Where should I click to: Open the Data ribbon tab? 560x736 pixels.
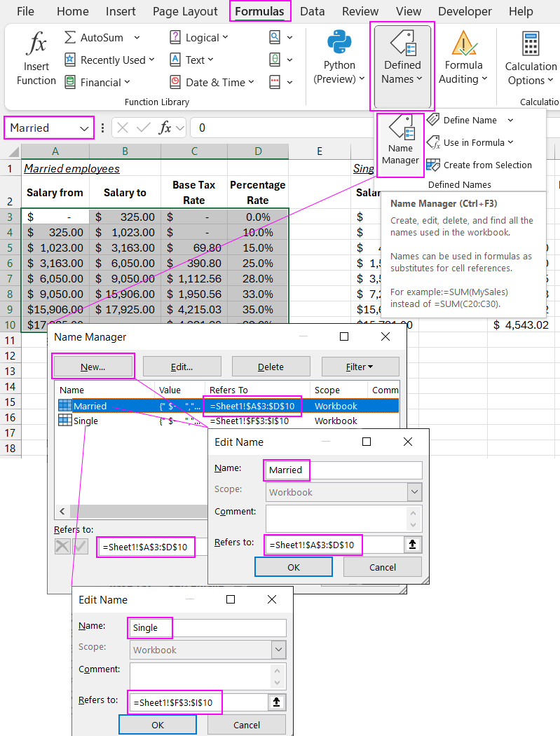point(312,11)
